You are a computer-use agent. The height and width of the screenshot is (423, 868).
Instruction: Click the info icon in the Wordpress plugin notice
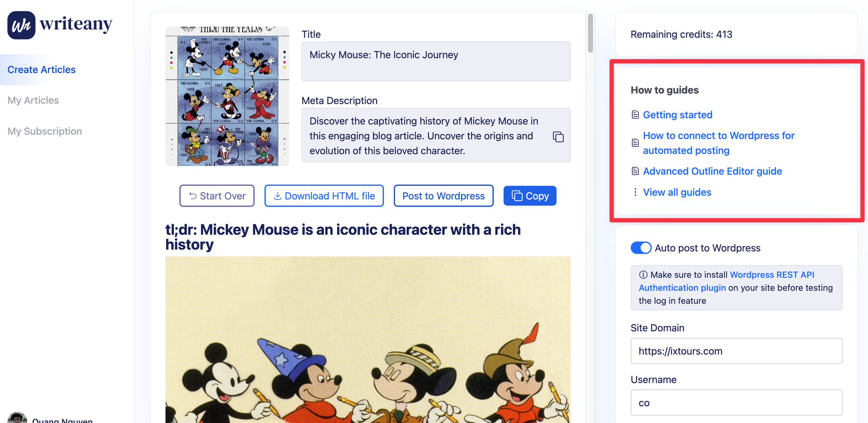click(x=643, y=275)
